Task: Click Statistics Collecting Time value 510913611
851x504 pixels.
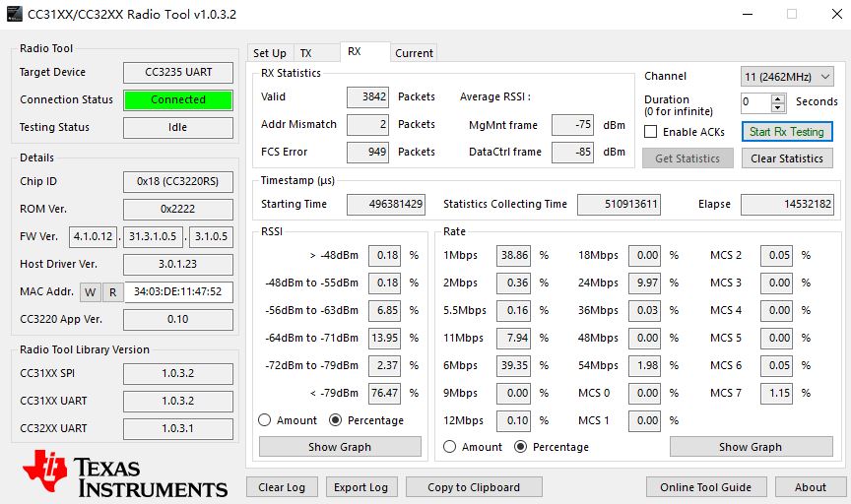Action: tap(620, 205)
